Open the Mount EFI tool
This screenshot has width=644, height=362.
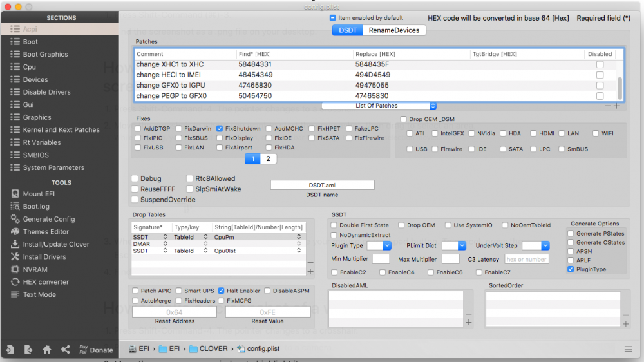39,194
